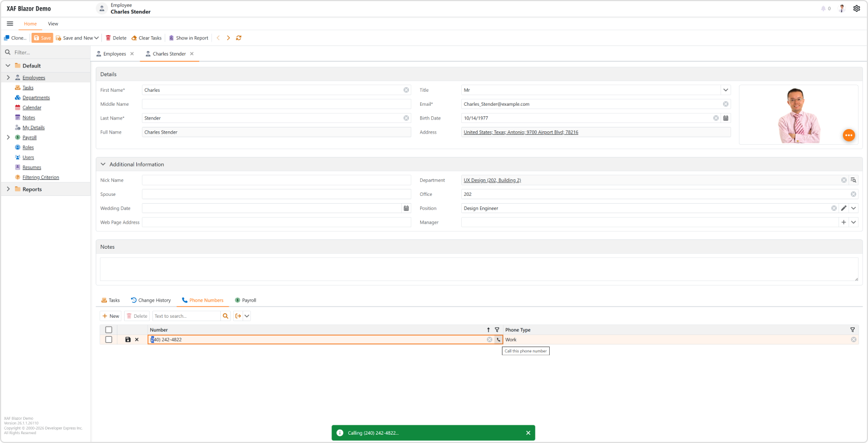Open the Wedding Date calendar picker

(406, 208)
